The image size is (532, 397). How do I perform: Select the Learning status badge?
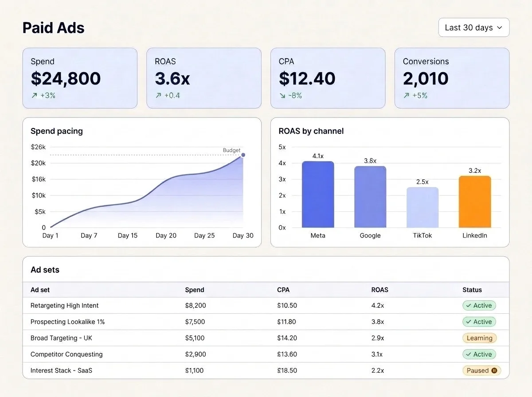coord(479,338)
